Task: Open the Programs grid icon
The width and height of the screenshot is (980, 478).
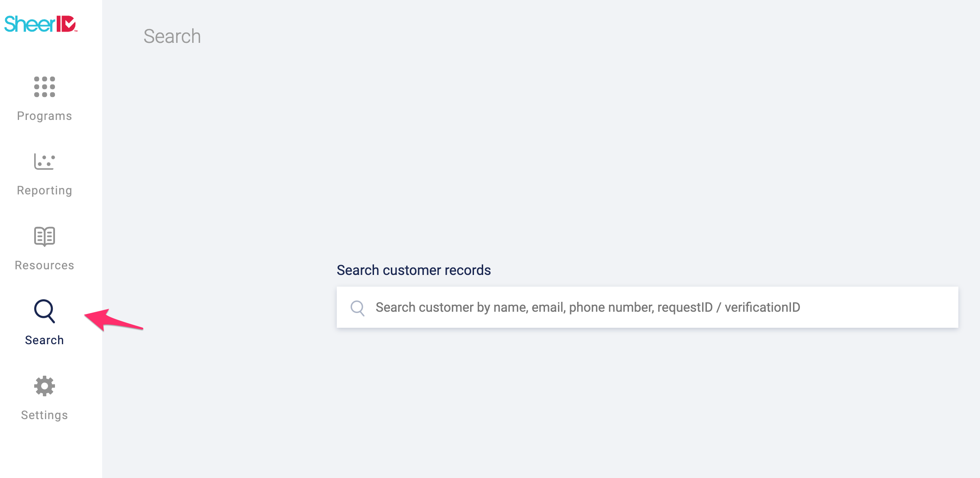Action: click(45, 87)
